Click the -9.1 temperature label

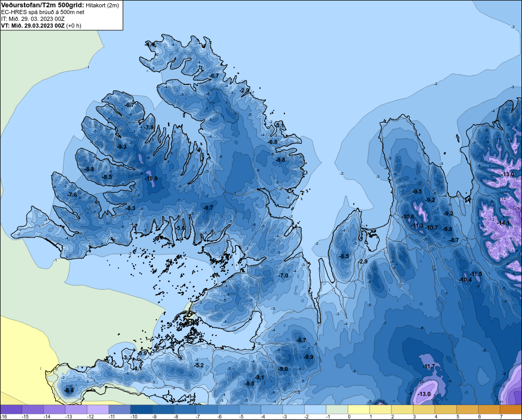[x=259, y=377]
